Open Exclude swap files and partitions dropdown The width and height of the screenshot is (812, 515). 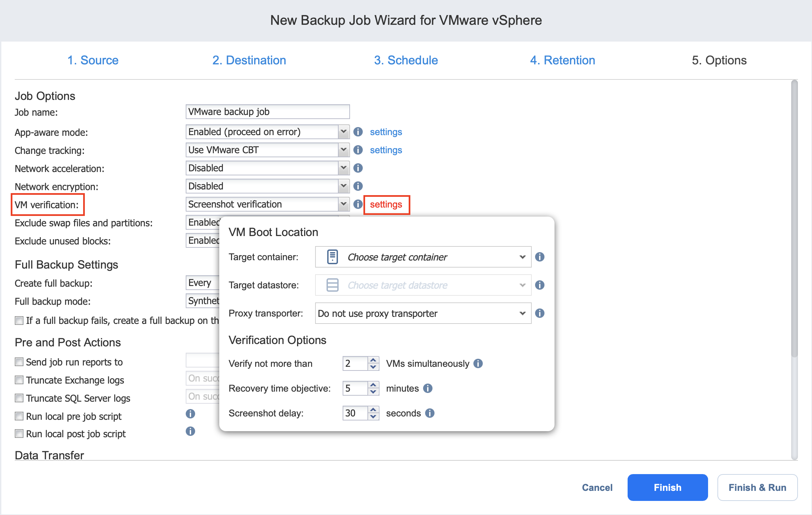[x=202, y=223]
